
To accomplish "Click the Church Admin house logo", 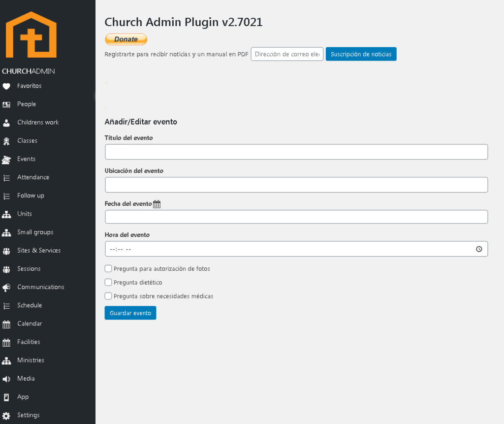I will [x=31, y=35].
